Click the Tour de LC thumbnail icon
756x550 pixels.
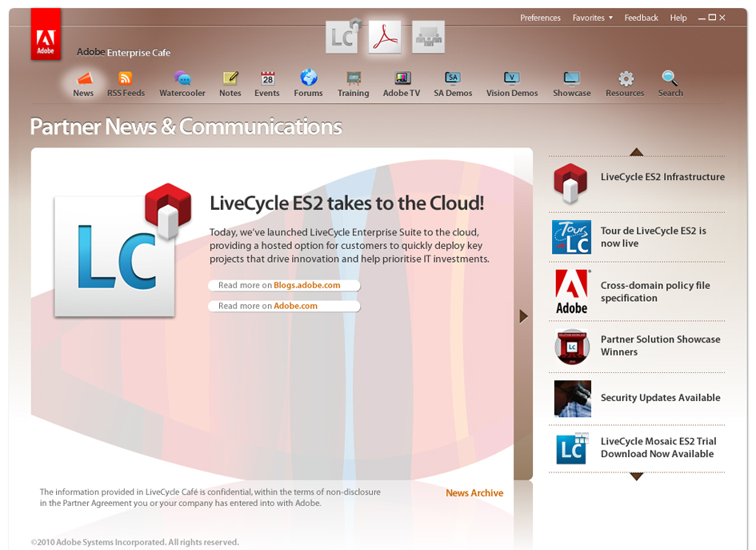coord(571,237)
